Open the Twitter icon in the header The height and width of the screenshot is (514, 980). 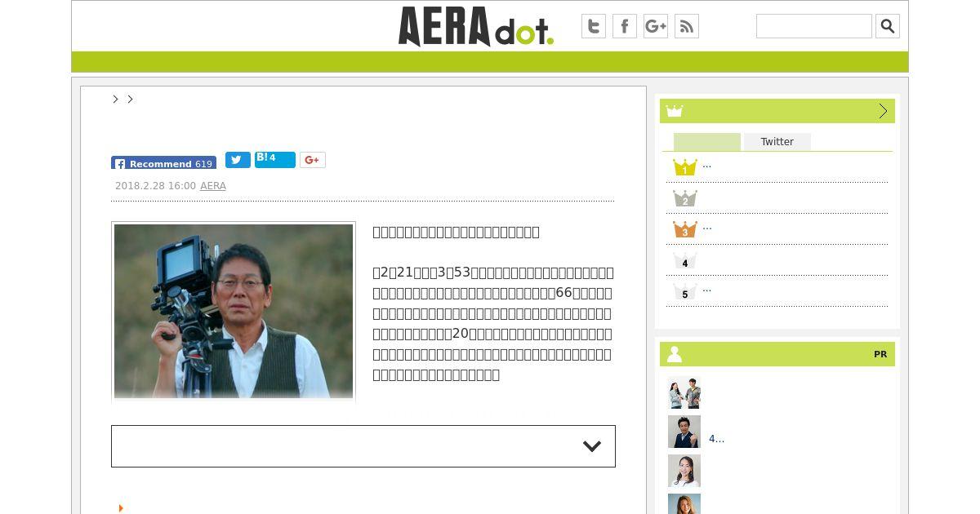click(x=594, y=26)
